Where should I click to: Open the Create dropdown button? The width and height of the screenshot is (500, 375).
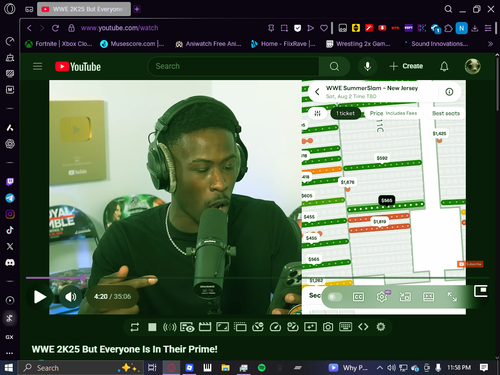pos(406,66)
